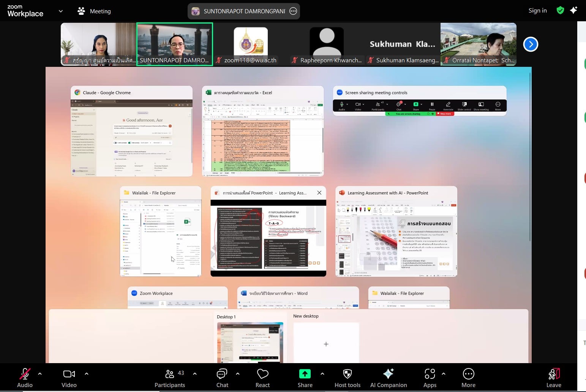Open the Walailak File Explorer thumbnail showing Excel file preview
The height and width of the screenshot is (392, 586).
point(161,231)
